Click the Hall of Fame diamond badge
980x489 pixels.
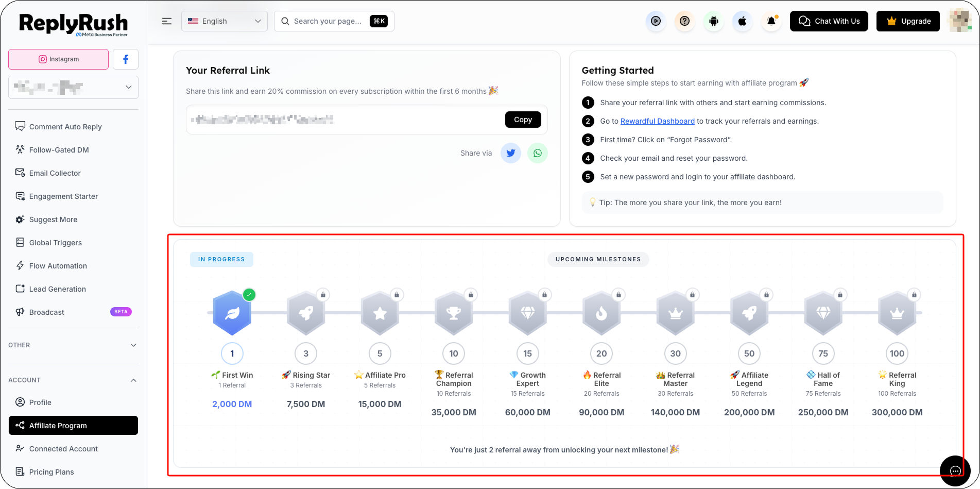[x=823, y=313]
